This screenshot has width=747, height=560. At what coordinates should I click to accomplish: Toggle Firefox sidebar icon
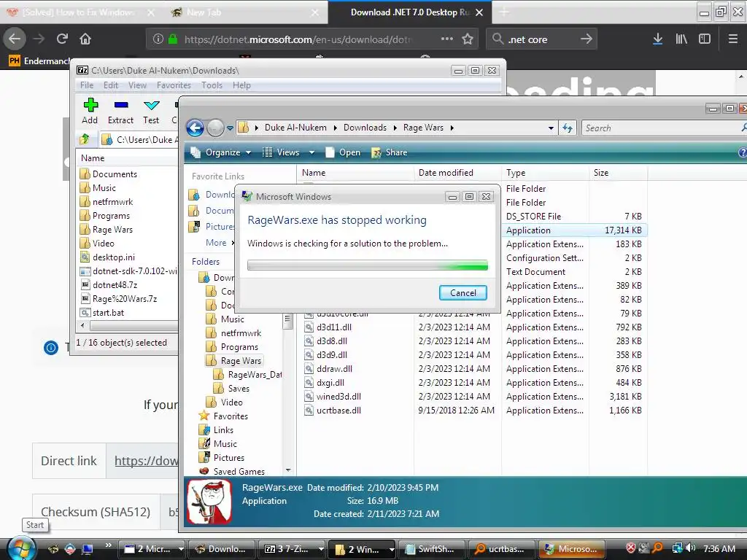705,39
